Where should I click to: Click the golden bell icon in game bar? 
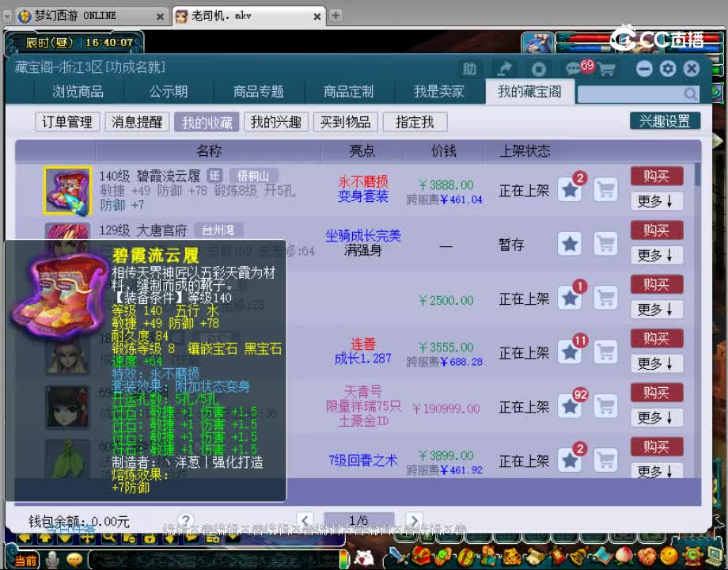[x=579, y=556]
